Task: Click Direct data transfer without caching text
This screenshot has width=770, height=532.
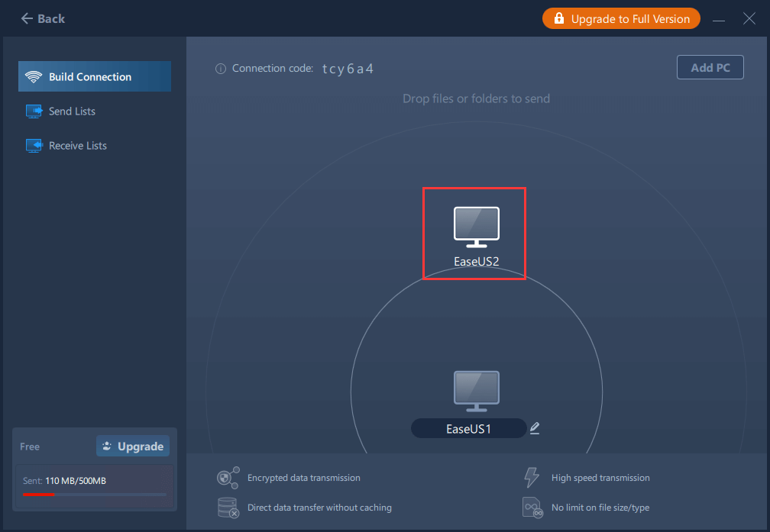Action: coord(319,508)
